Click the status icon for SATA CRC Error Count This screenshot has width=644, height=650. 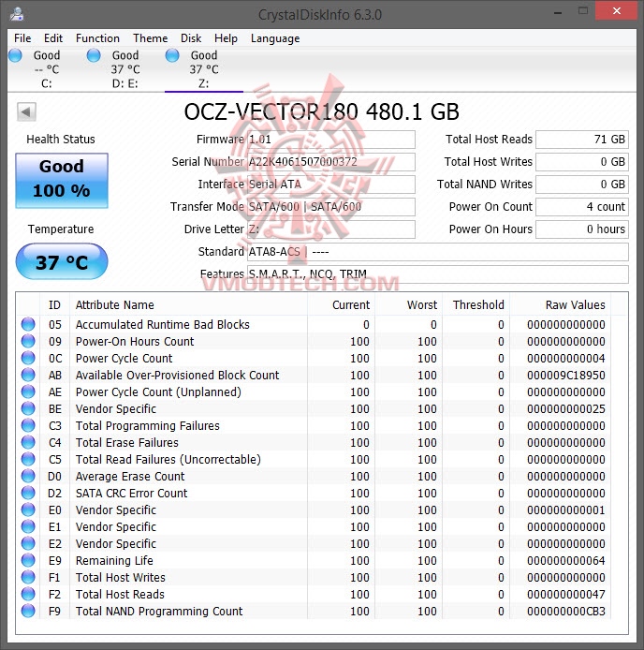(x=28, y=493)
